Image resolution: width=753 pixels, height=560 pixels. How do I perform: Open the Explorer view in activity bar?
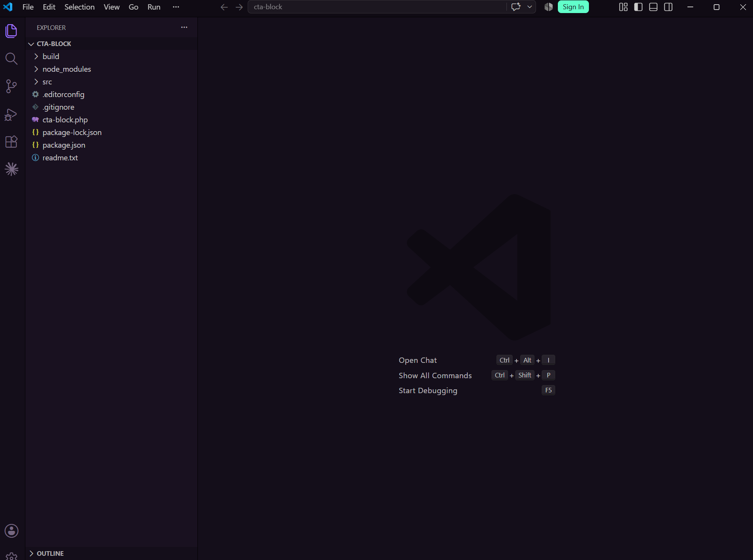[12, 31]
